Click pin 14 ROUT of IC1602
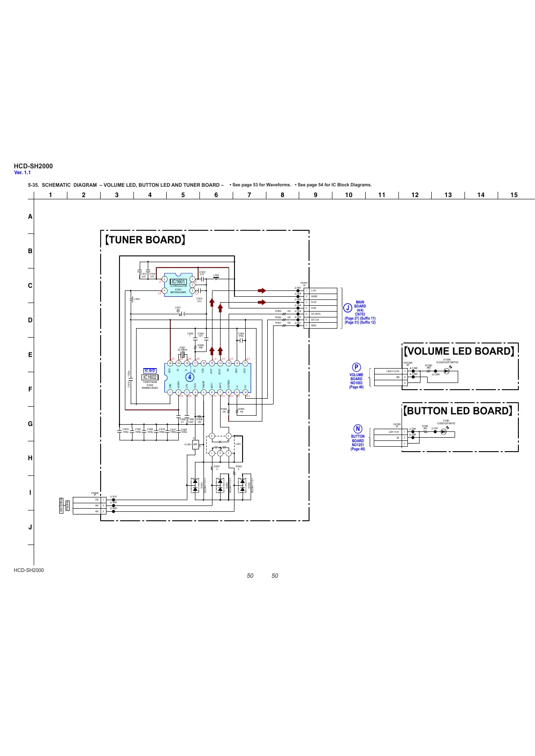The height and width of the screenshot is (756, 535). tap(220, 363)
